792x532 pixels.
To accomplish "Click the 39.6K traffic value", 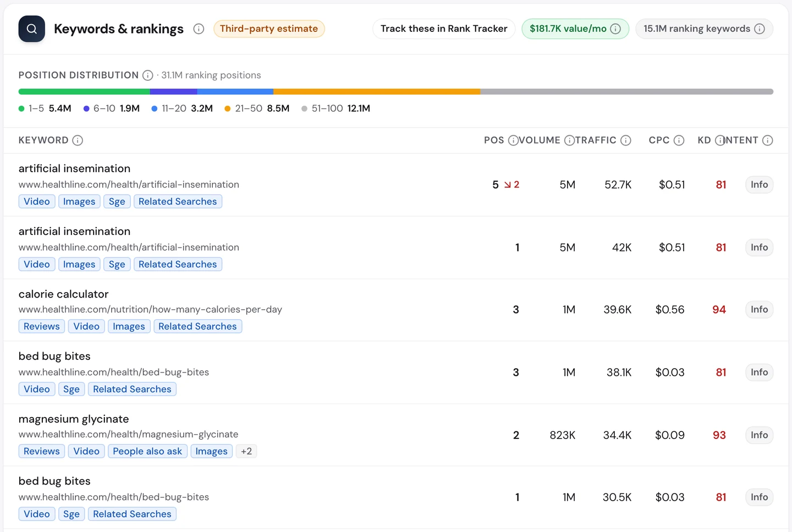I will tap(617, 310).
